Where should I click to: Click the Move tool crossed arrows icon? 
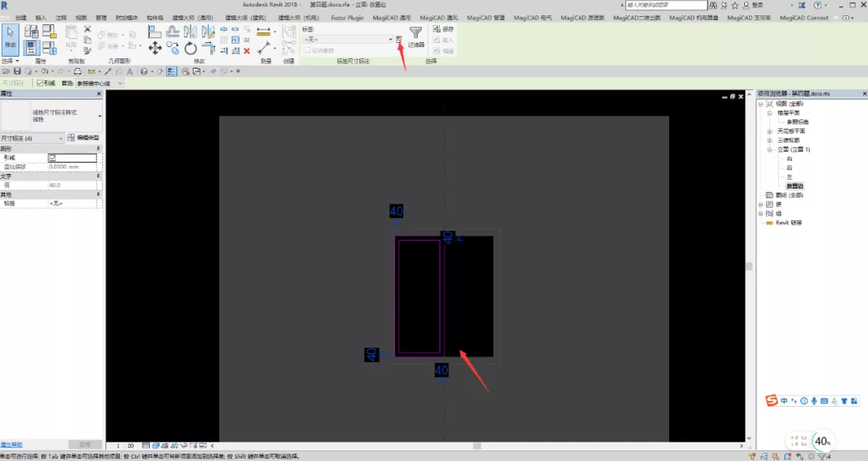pyautogui.click(x=155, y=48)
